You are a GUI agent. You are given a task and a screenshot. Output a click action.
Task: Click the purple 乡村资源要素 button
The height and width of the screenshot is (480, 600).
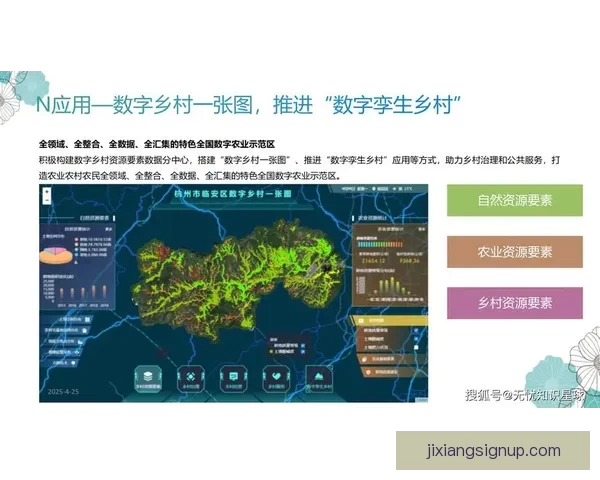coord(515,303)
